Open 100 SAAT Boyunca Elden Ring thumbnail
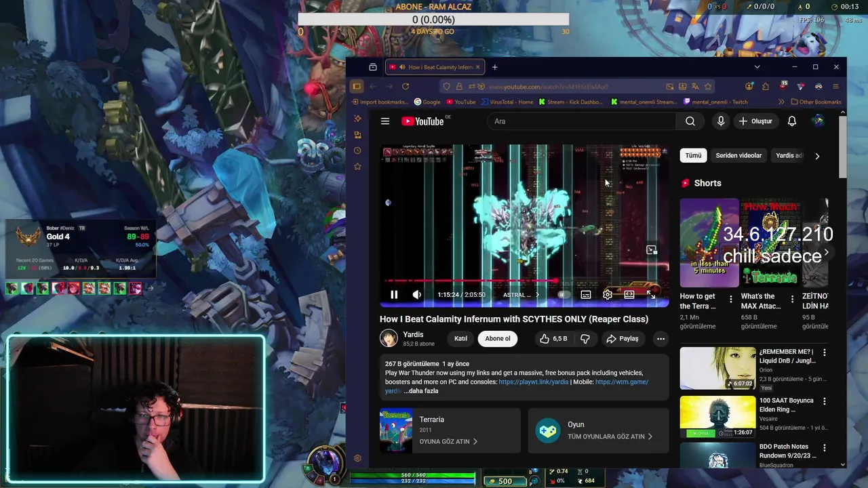This screenshot has width=868, height=488. click(717, 417)
